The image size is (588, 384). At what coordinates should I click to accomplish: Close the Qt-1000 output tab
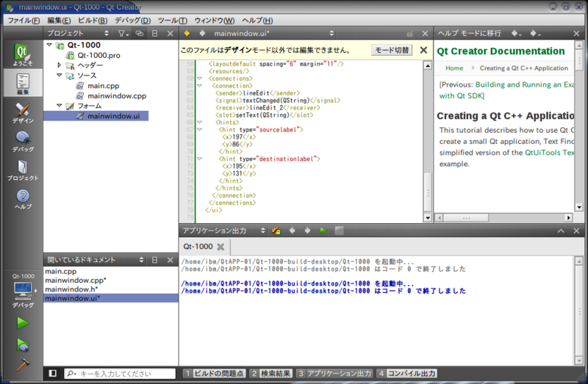tap(220, 247)
